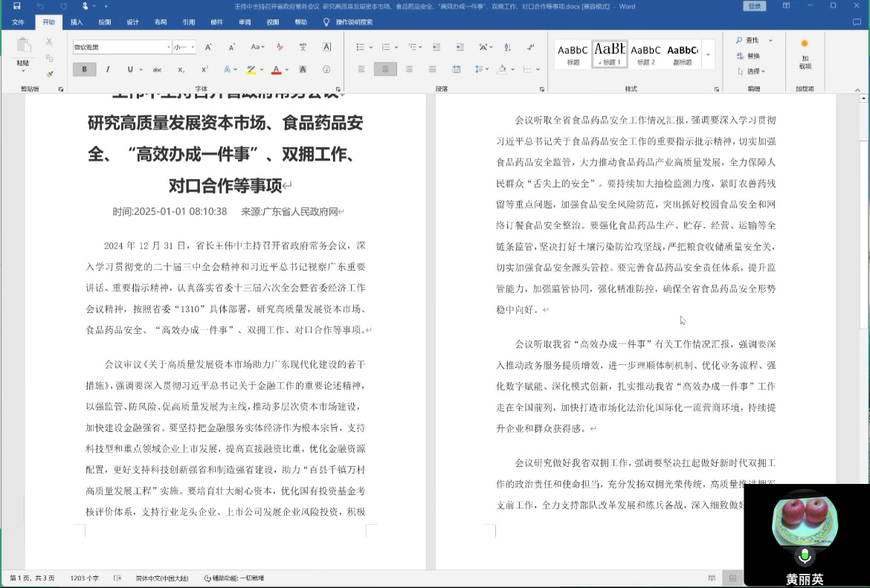Clear all formatting with eraser icon
Screen dimensions: 870x588
[280, 47]
